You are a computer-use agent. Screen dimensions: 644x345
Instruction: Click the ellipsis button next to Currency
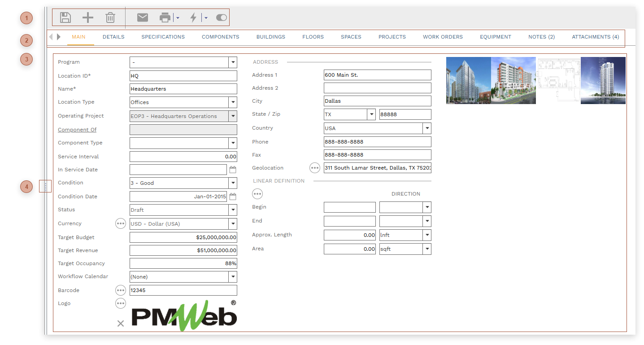tap(121, 223)
